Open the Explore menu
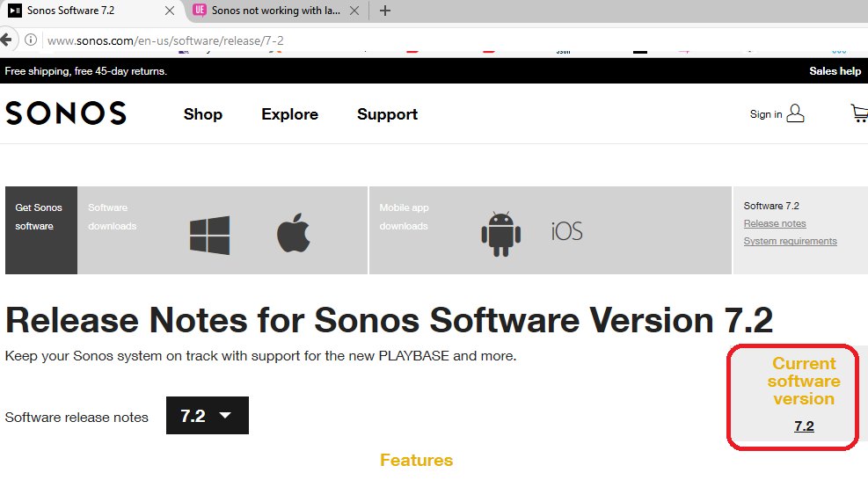The image size is (868, 480). pos(289,114)
